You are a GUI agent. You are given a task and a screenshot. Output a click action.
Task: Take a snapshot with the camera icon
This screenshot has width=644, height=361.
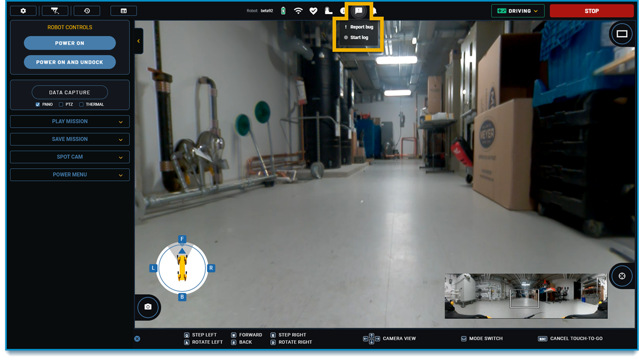pos(148,307)
